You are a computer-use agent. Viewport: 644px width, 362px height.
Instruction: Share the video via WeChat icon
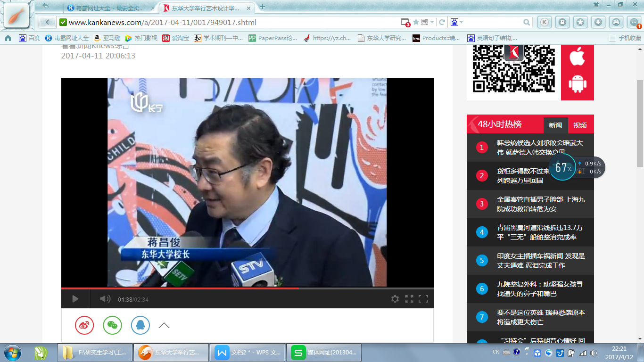112,325
